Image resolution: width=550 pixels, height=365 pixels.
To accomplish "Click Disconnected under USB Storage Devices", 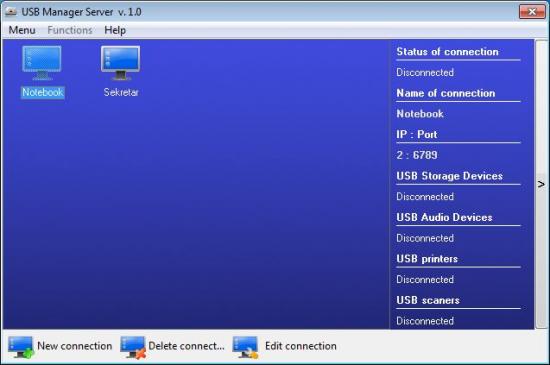I will [425, 196].
